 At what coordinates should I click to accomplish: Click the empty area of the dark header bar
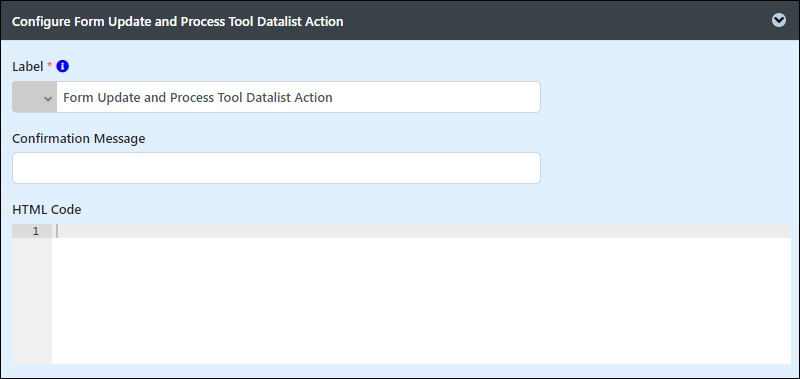click(556, 21)
